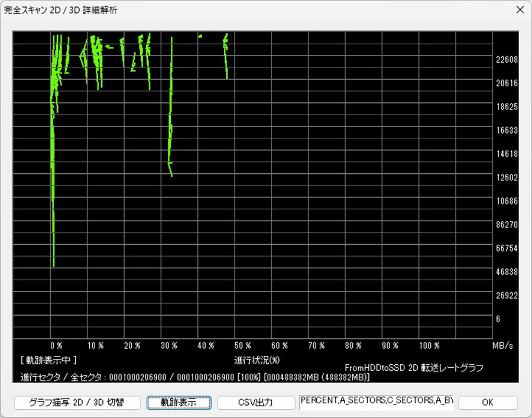This screenshot has width=532, height=418.
Task: Click the グラフ描写 2D / 3D 切替 button
Action: pyautogui.click(x=77, y=403)
